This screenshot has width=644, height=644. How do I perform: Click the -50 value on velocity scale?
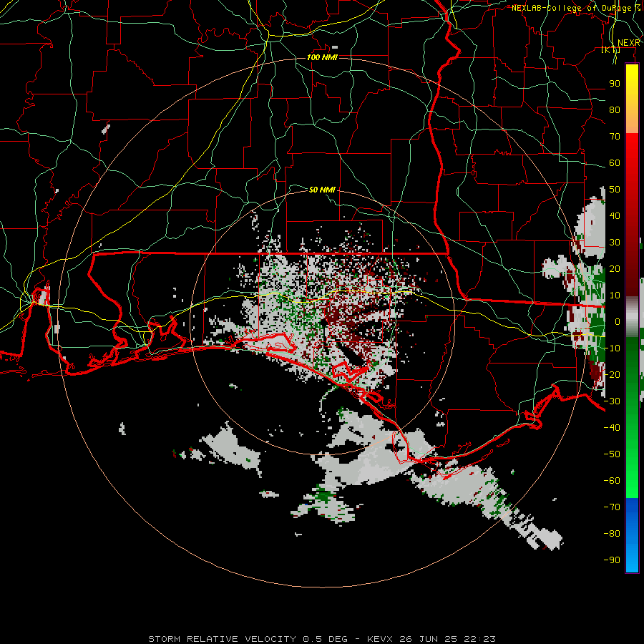(x=612, y=454)
